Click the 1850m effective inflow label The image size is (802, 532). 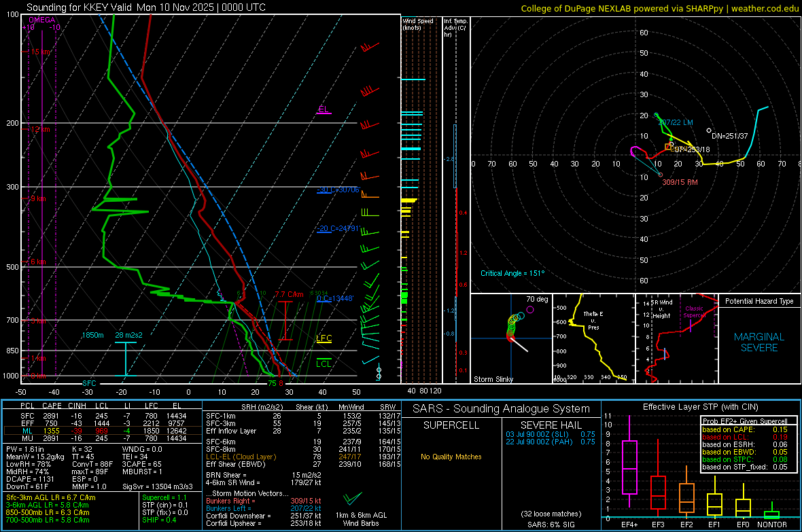pyautogui.click(x=92, y=335)
